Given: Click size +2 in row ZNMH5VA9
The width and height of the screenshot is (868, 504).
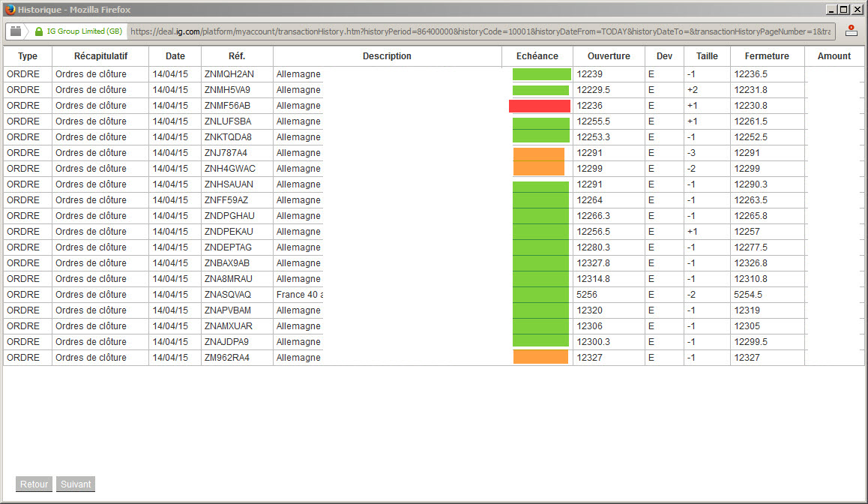Looking at the screenshot, I should click(x=693, y=90).
